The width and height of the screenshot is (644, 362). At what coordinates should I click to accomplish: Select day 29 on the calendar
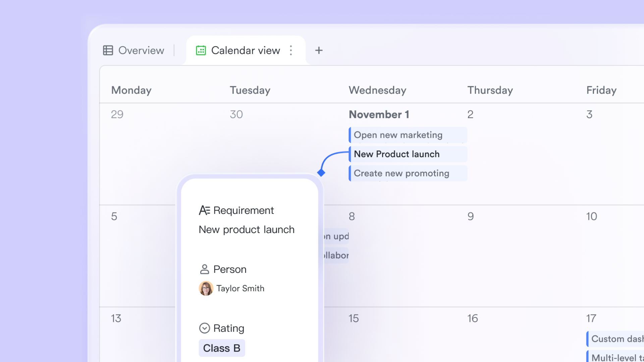coord(117,115)
